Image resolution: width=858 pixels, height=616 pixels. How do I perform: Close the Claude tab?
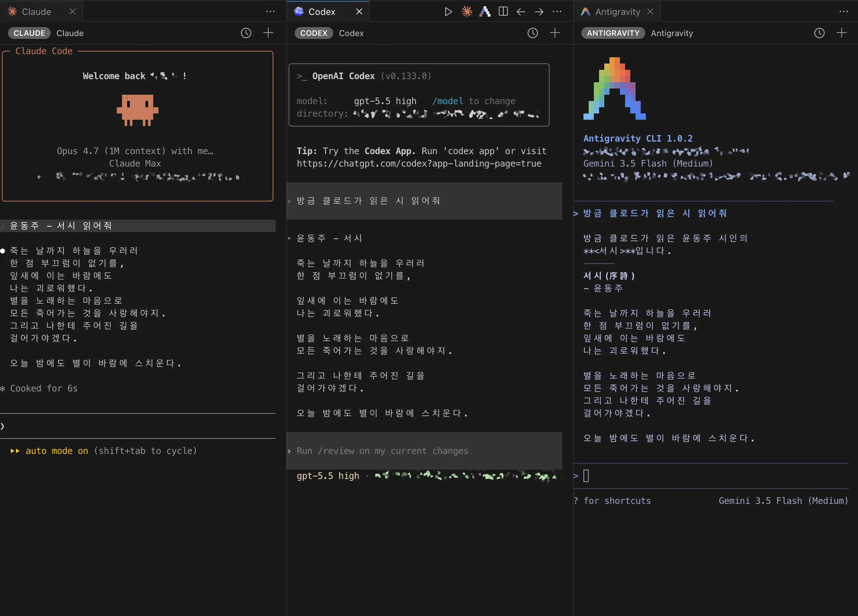pyautogui.click(x=73, y=12)
